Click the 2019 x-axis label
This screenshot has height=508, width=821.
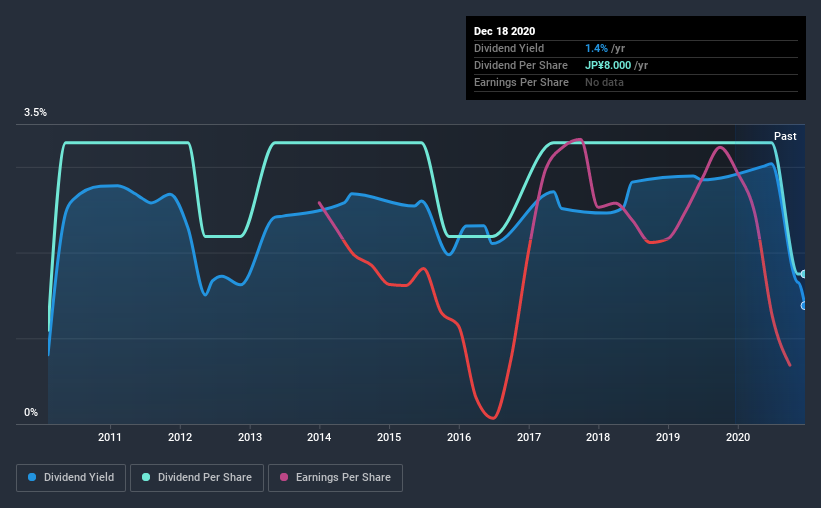(668, 437)
